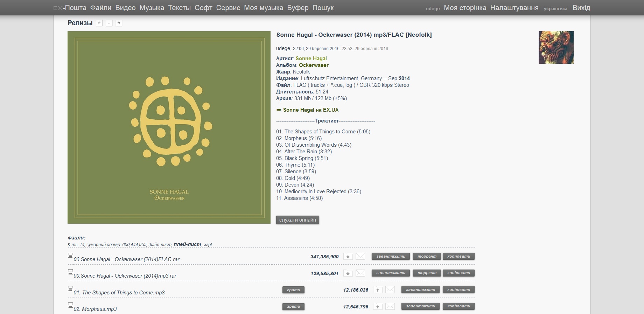Click торрент for the FLAC.rar file

pos(427,257)
